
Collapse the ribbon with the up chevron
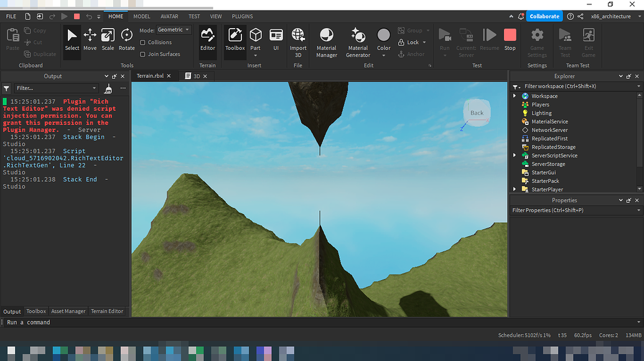point(511,16)
